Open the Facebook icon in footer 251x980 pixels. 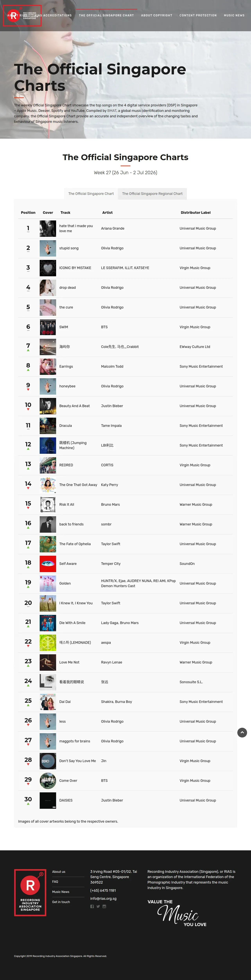point(92,906)
